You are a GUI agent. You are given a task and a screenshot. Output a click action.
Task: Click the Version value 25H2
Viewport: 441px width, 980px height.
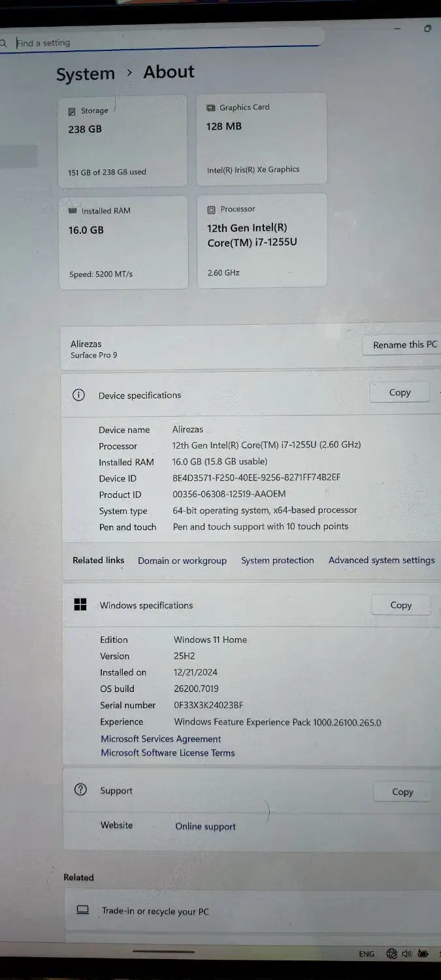pos(184,656)
